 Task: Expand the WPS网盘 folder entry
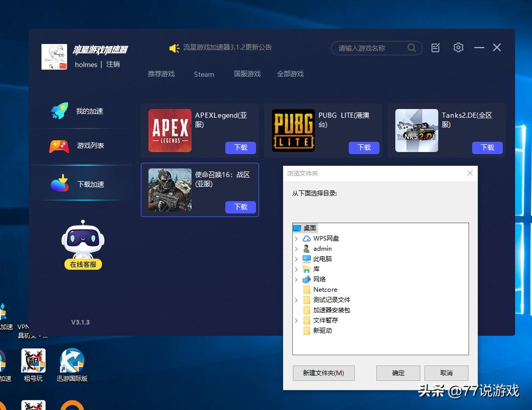(x=297, y=238)
